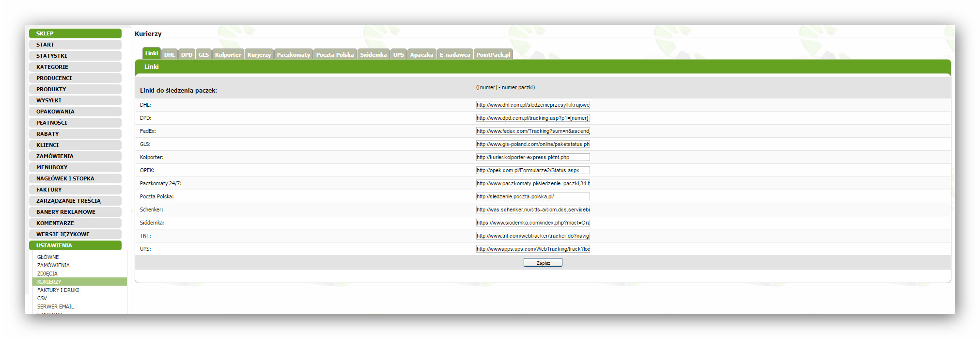Edit the Poczta Polska tracking URL

click(532, 197)
